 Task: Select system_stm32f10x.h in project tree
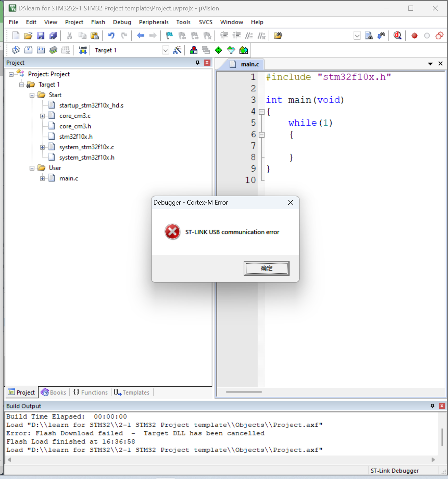(x=87, y=158)
